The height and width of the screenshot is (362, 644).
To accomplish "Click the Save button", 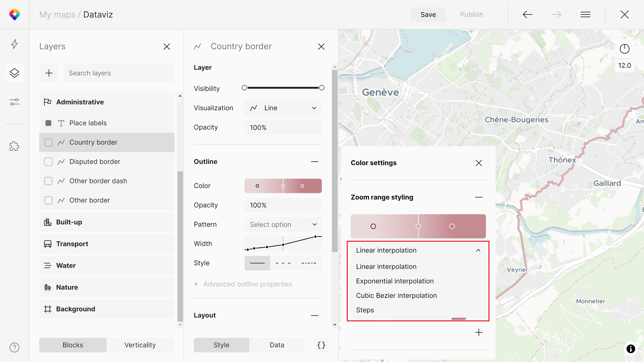I will click(428, 14).
